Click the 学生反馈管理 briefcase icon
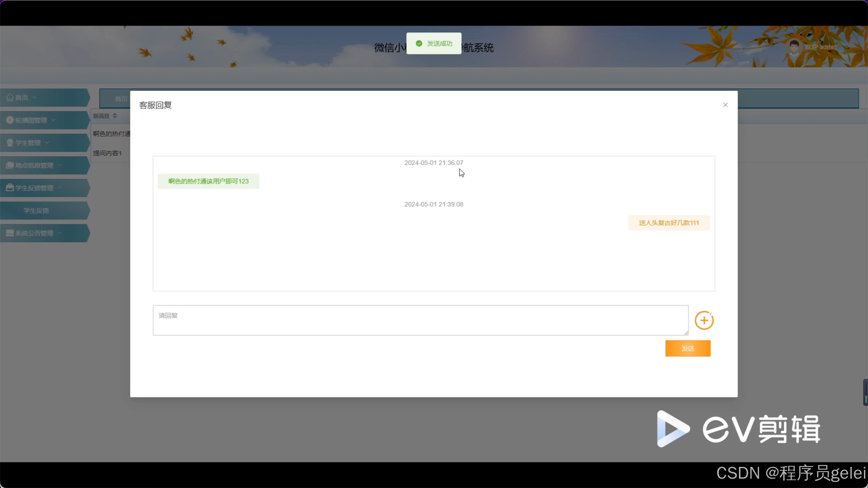 [9, 188]
